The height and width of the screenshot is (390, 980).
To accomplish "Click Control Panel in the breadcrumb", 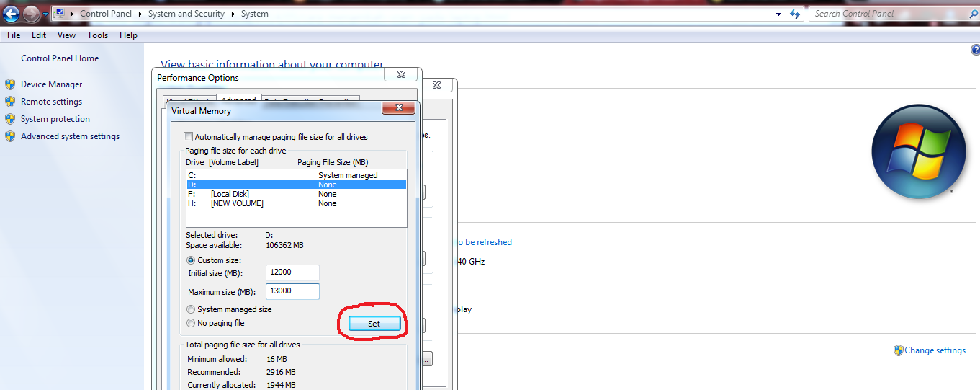I will (x=106, y=14).
